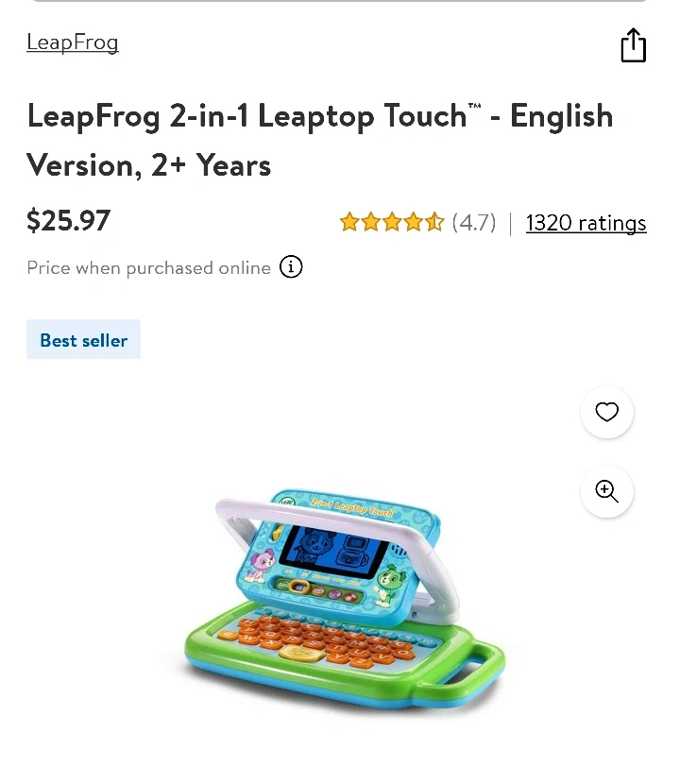
Task: Open image zoom with magnifier plus icon
Action: click(x=607, y=491)
